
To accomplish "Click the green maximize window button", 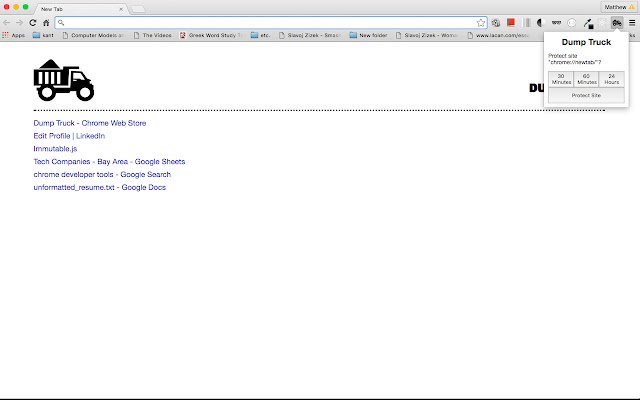I will (x=25, y=7).
